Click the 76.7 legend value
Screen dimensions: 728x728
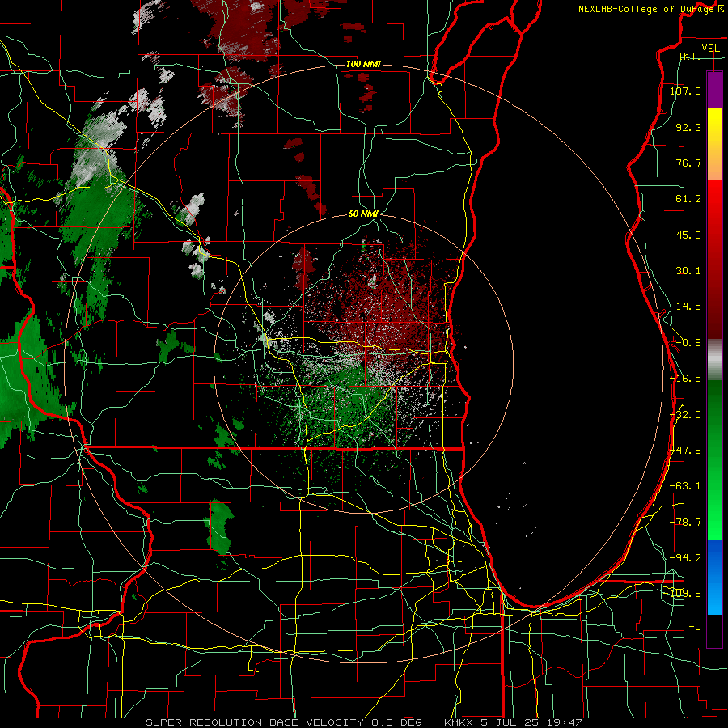pyautogui.click(x=688, y=163)
